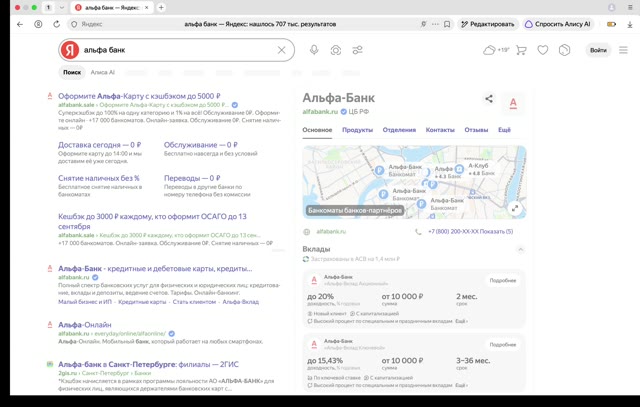The height and width of the screenshot is (407, 640).
Task: Open Подробнее for the до 20% deposit
Action: click(x=503, y=280)
